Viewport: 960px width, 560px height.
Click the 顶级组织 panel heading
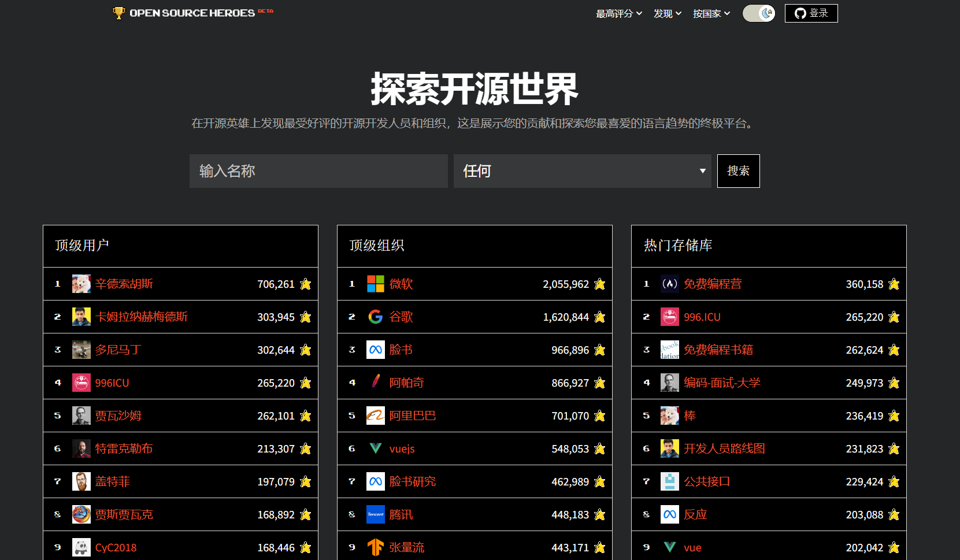click(377, 246)
